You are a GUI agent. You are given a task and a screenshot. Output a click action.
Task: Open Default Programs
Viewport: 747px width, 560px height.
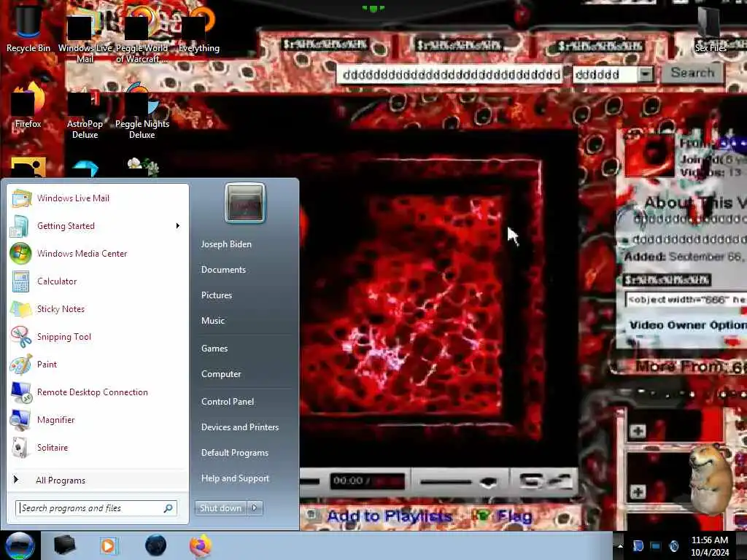click(235, 453)
